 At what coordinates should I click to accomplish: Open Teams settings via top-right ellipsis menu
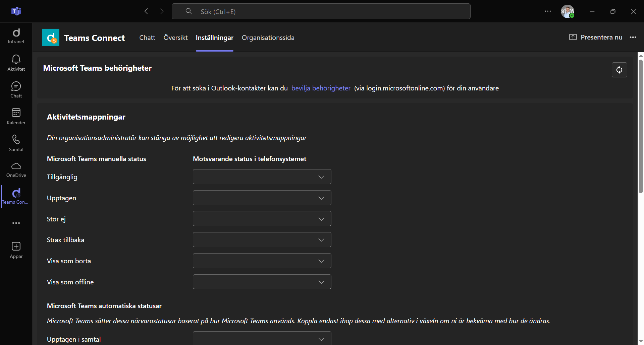[548, 11]
